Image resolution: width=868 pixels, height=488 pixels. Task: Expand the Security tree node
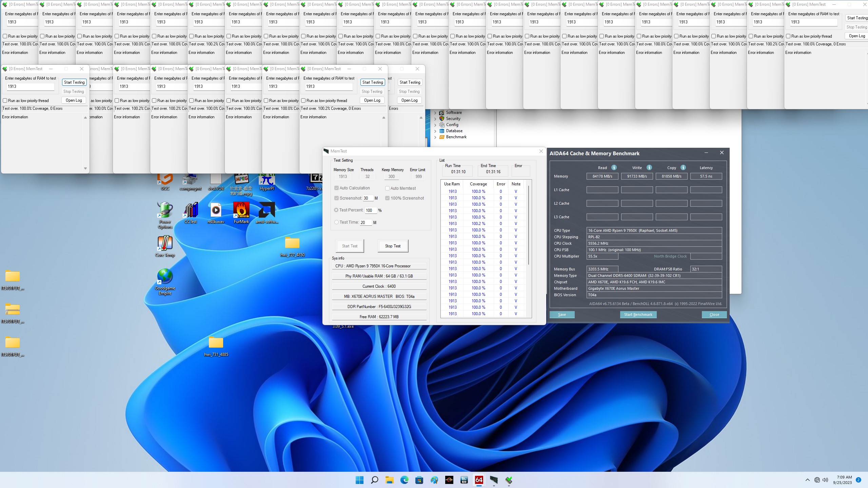coord(435,119)
